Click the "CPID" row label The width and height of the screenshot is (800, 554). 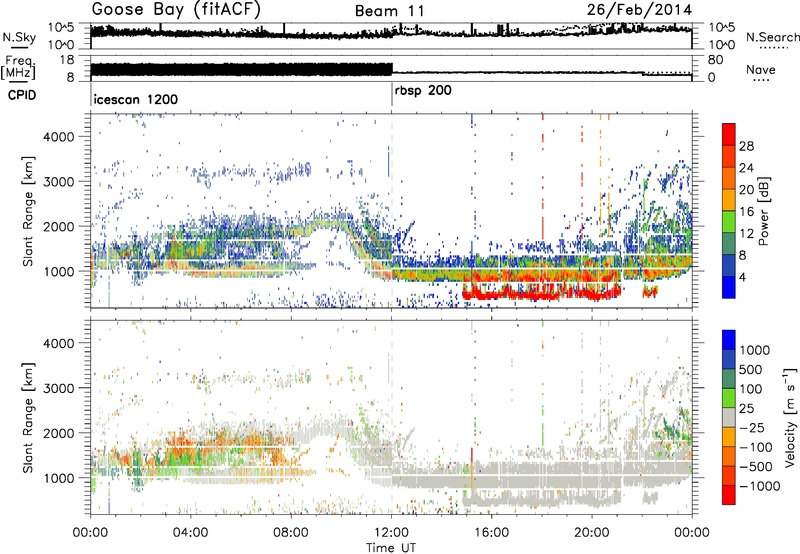(x=22, y=95)
